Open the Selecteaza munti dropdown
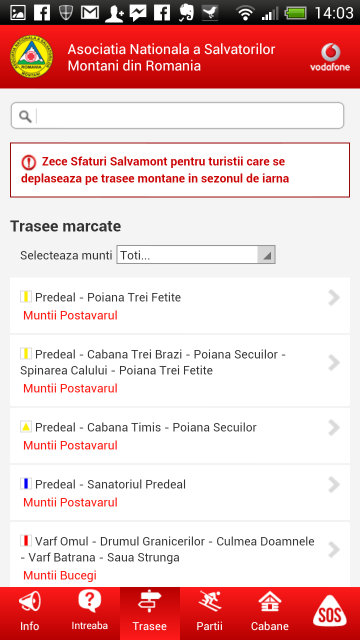This screenshot has height=640, width=360. coord(196,256)
